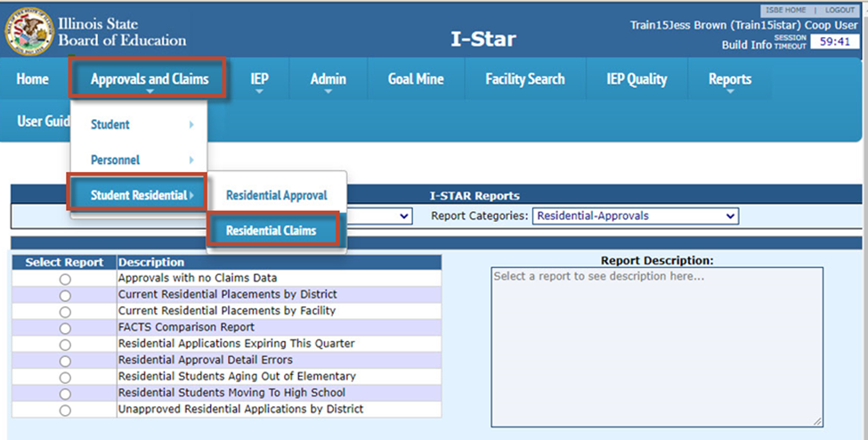Click the I-Star title text
This screenshot has width=868, height=440.
coord(483,39)
